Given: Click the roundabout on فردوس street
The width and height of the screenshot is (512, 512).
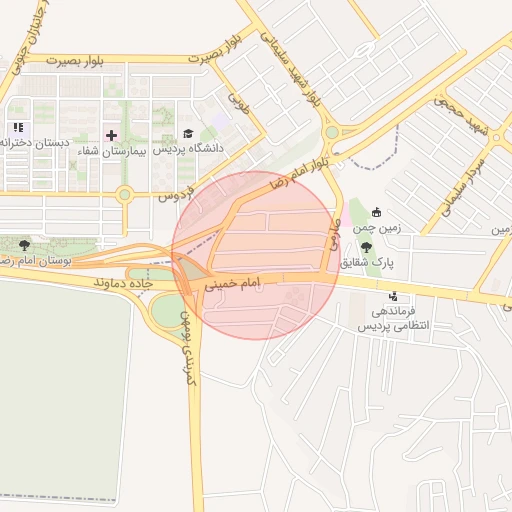Looking at the screenshot, I should click(125, 194).
